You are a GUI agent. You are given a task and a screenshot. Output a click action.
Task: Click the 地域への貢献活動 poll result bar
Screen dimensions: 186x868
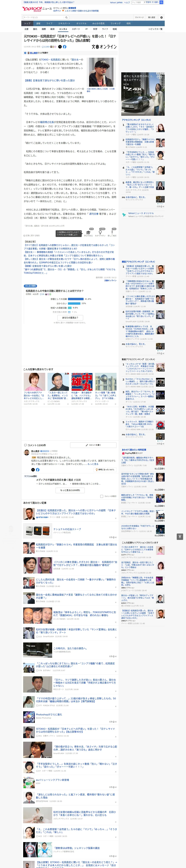70,308
